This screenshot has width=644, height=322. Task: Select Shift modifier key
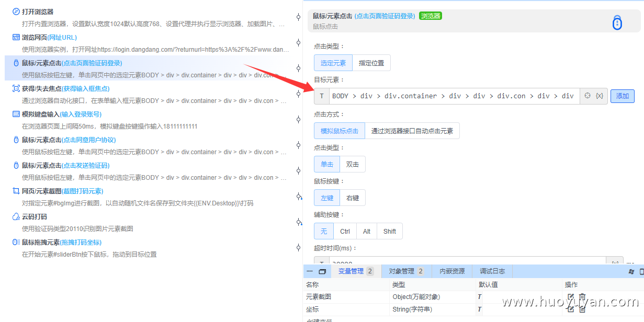(390, 231)
